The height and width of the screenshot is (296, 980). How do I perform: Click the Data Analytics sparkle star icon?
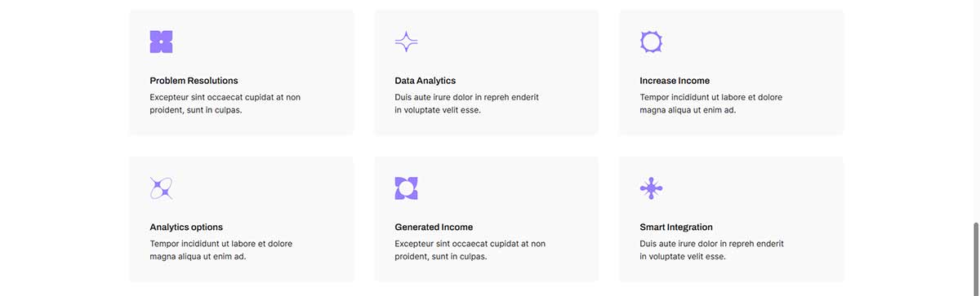point(406,42)
